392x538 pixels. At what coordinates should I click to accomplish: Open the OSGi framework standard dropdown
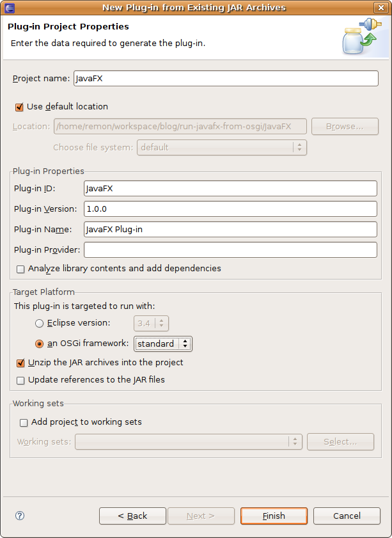pos(163,344)
